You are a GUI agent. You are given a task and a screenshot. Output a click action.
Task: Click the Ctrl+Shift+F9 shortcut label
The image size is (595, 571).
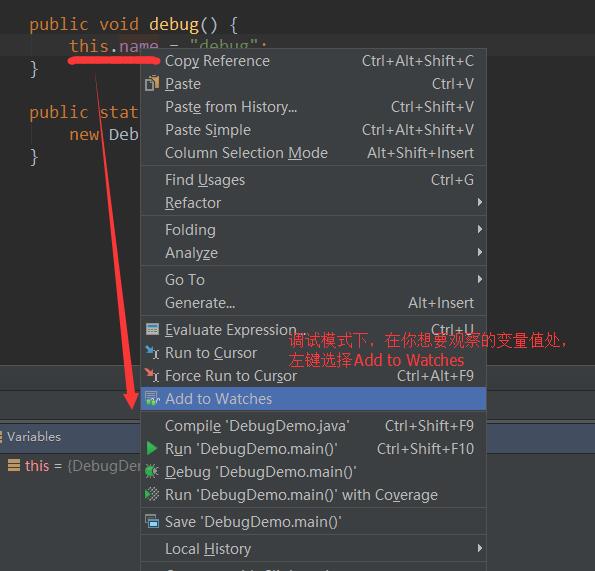[429, 426]
